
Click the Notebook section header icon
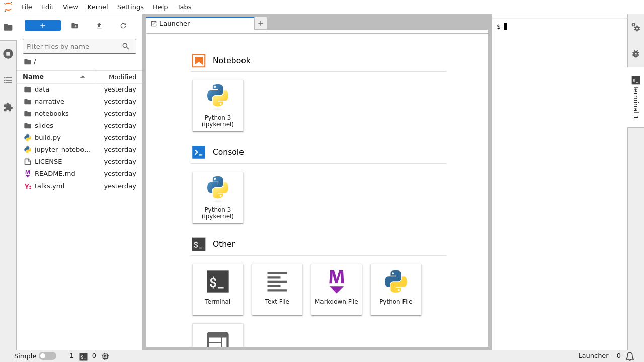[199, 61]
